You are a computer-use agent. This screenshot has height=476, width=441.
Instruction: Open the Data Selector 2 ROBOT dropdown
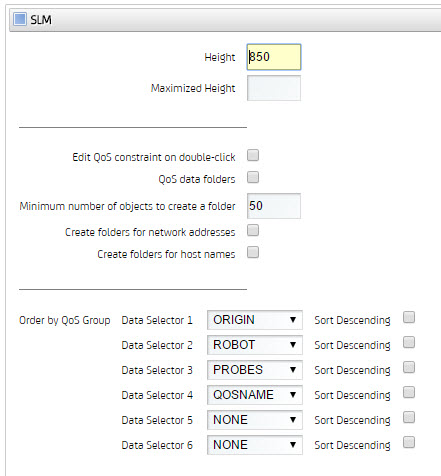pyautogui.click(x=255, y=345)
